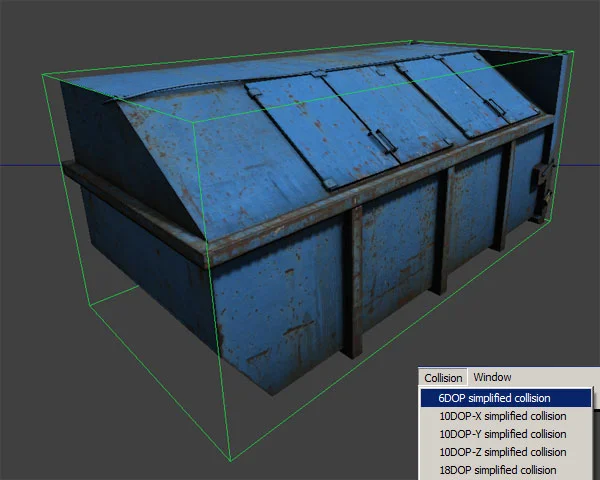Viewport: 600px width, 480px height.
Task: Open the Collision menu
Action: point(443,378)
